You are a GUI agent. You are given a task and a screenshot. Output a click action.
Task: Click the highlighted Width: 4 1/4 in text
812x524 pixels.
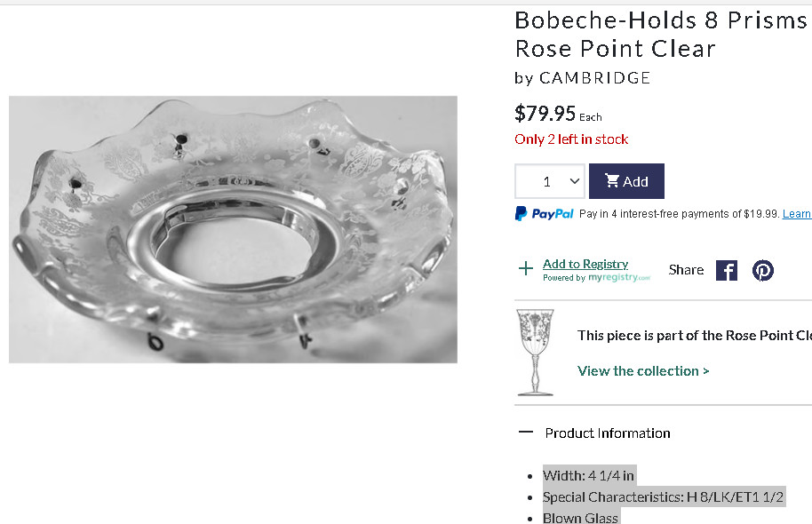pos(588,475)
